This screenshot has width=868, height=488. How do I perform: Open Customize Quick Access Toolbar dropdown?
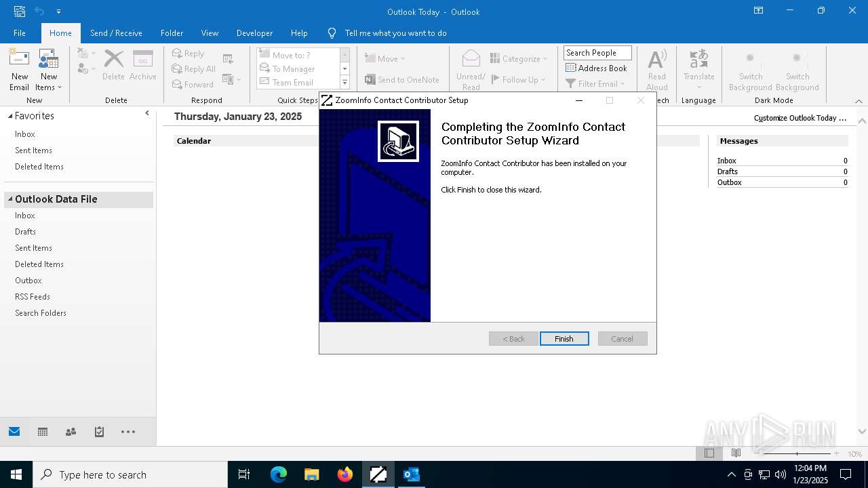(59, 12)
